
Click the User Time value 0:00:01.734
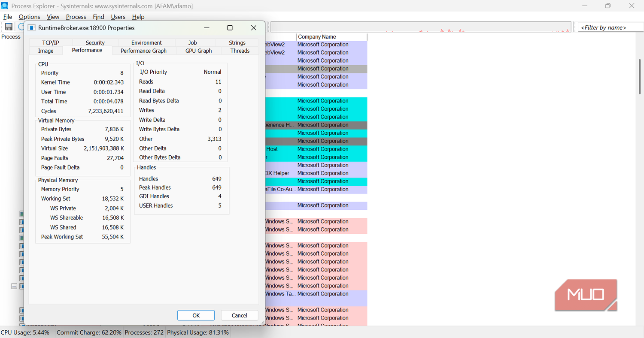pos(109,92)
